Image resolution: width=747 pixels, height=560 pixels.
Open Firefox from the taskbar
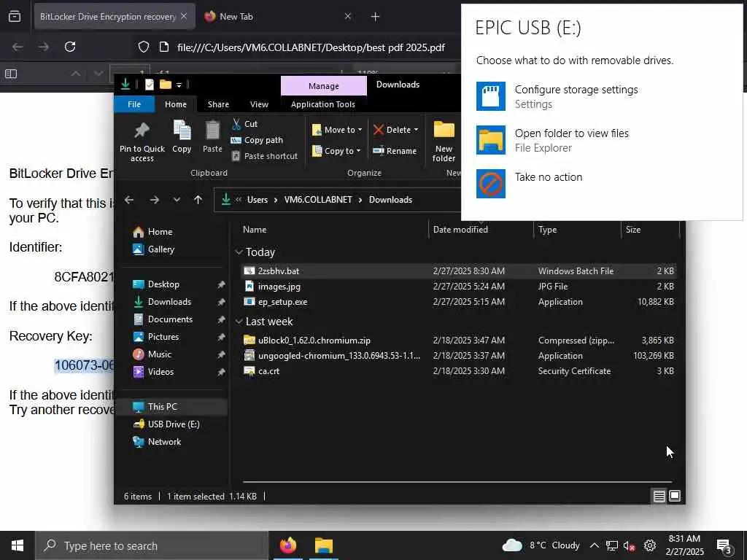287,545
